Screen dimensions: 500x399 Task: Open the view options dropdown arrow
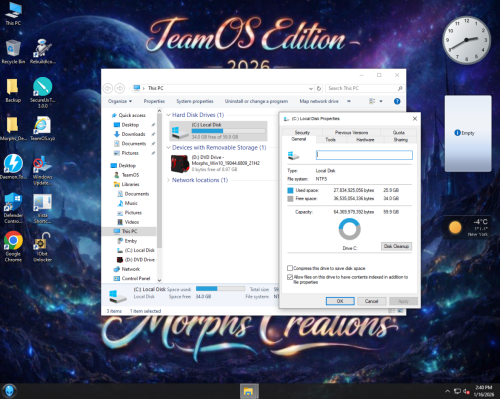pyautogui.click(x=381, y=101)
